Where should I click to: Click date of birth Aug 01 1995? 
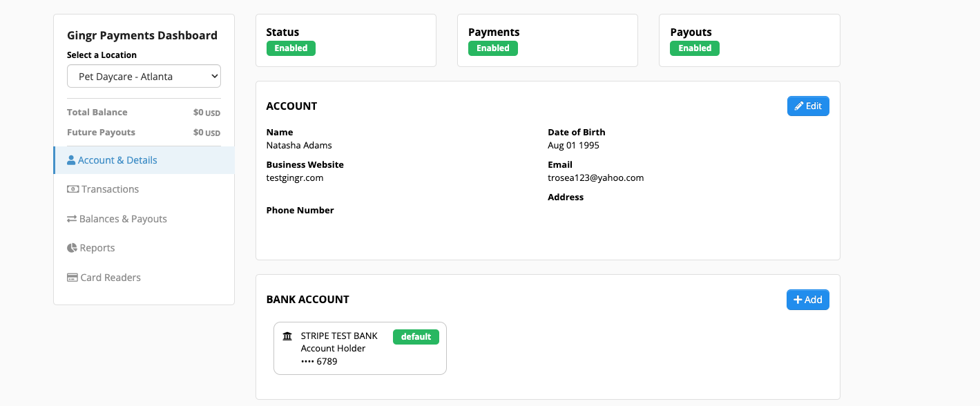tap(573, 146)
